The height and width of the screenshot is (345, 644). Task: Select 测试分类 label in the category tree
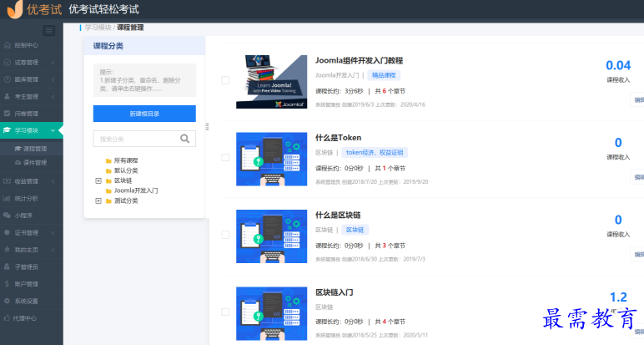(x=126, y=200)
